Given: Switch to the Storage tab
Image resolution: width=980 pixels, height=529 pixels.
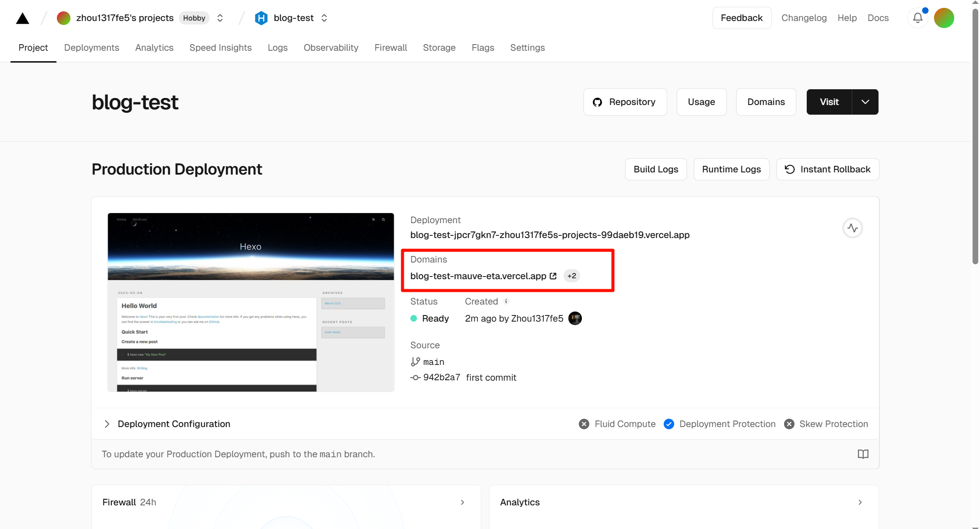Looking at the screenshot, I should point(439,48).
